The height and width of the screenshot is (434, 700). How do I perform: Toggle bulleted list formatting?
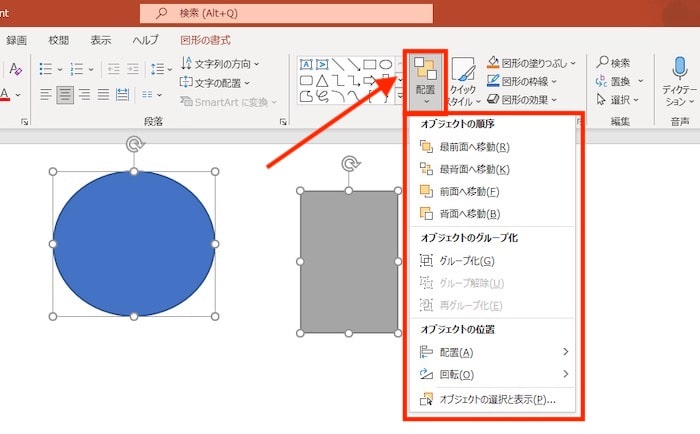pos(46,68)
